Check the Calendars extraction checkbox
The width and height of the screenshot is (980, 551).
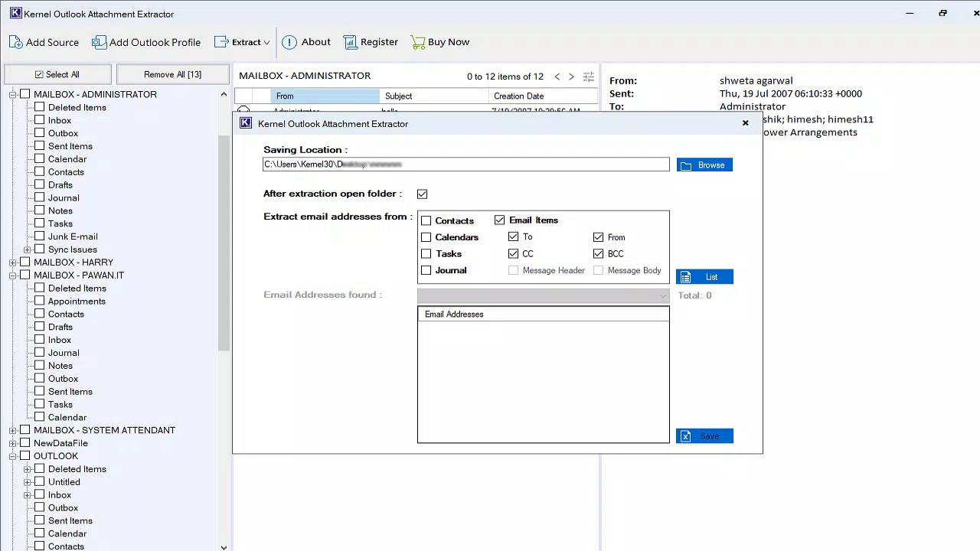[426, 238]
